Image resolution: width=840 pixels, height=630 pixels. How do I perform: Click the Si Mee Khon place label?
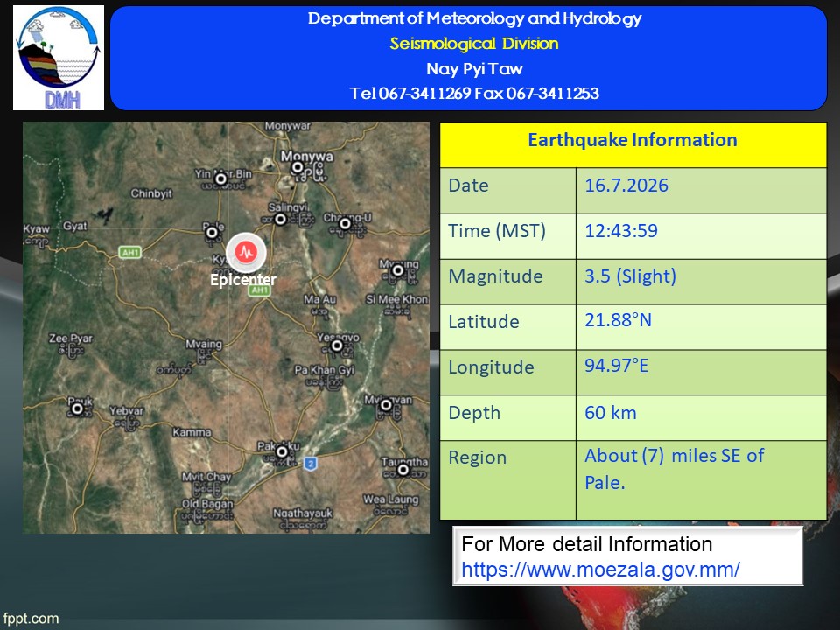(397, 299)
